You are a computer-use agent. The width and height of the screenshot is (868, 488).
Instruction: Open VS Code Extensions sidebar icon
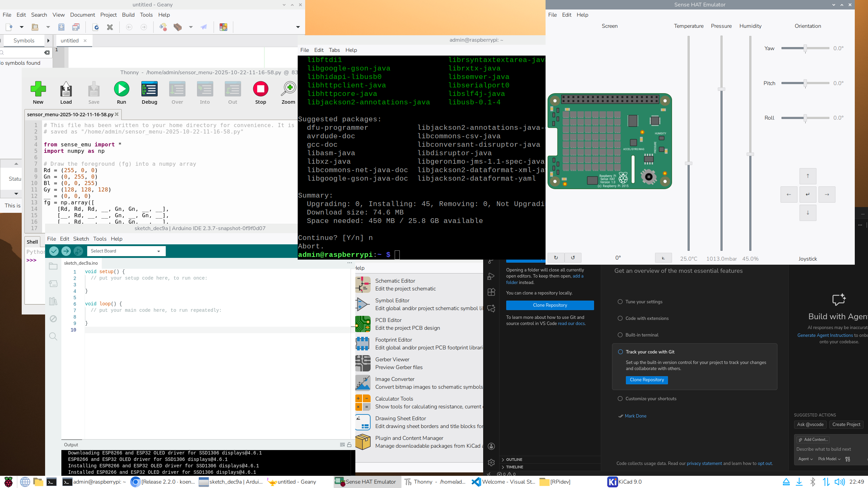[x=491, y=292]
